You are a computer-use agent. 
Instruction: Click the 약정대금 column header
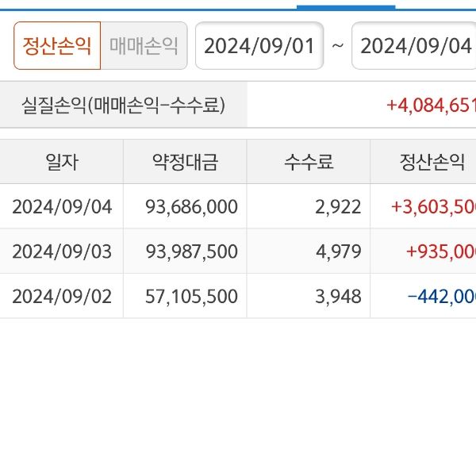click(185, 163)
